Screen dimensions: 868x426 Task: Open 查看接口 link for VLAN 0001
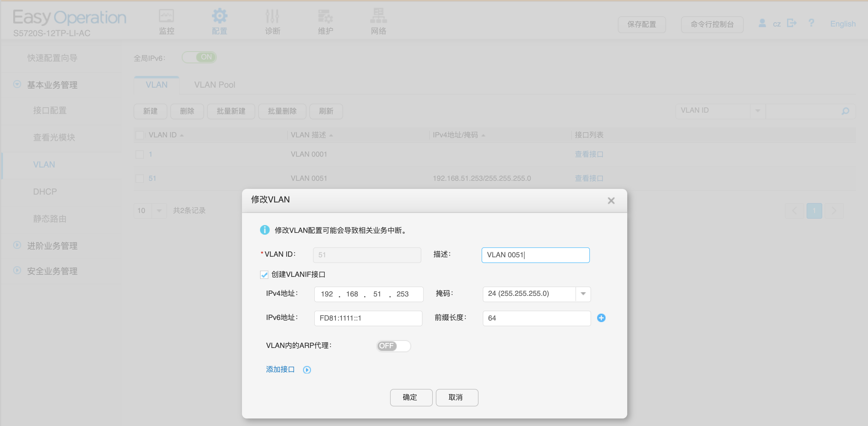click(589, 154)
